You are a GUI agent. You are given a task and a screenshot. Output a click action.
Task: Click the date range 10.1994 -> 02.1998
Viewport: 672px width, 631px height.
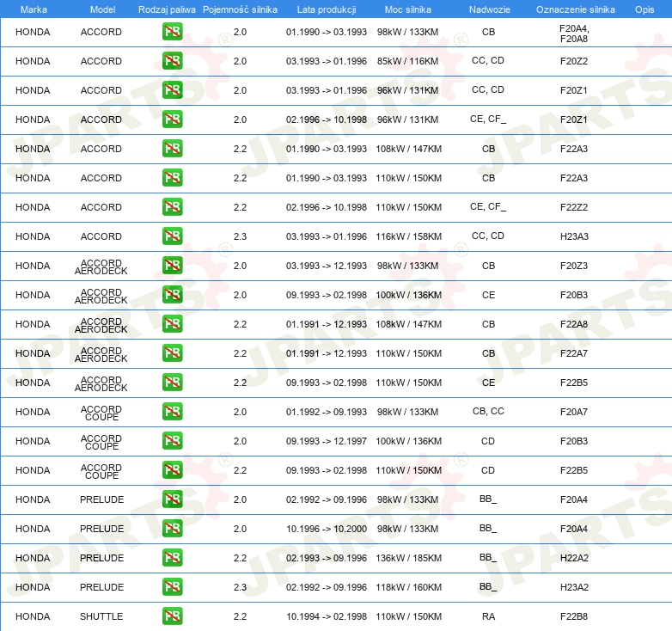[x=327, y=616]
